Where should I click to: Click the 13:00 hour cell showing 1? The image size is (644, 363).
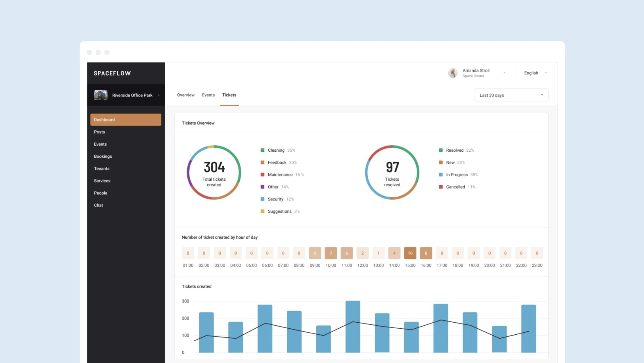(x=378, y=253)
